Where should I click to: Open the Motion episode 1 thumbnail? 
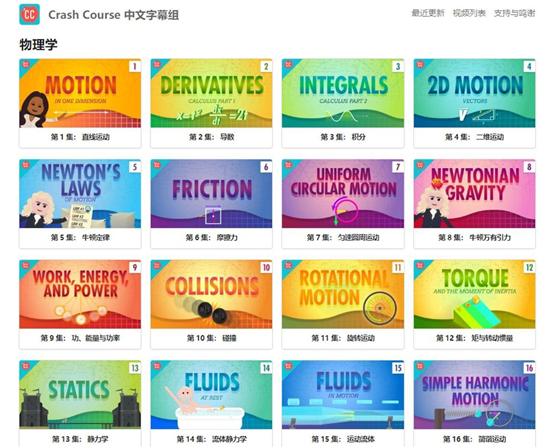click(x=80, y=93)
